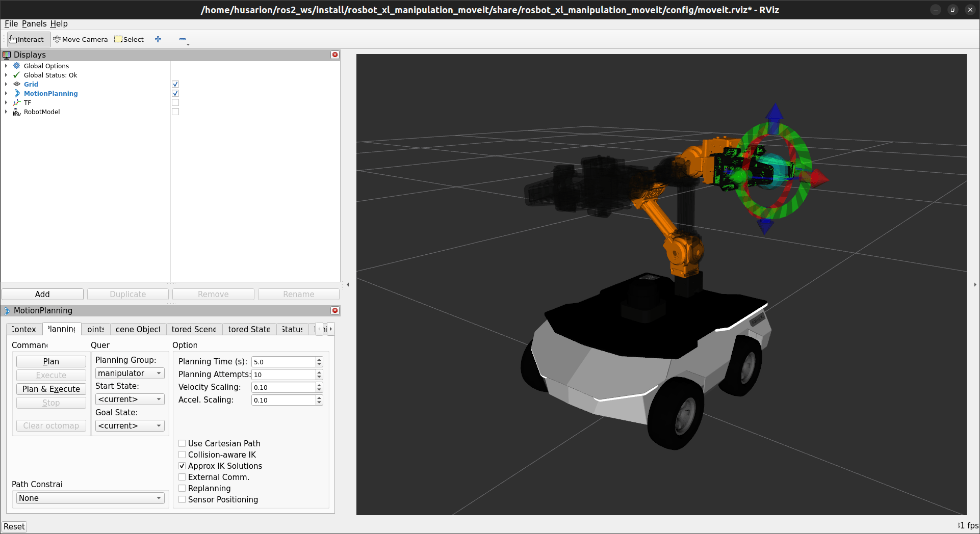Open the Help menu
The width and height of the screenshot is (980, 534).
pos(59,23)
